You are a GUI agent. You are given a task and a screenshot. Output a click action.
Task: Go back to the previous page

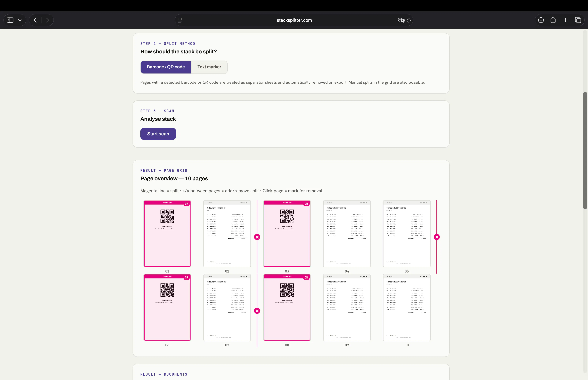[x=35, y=20]
